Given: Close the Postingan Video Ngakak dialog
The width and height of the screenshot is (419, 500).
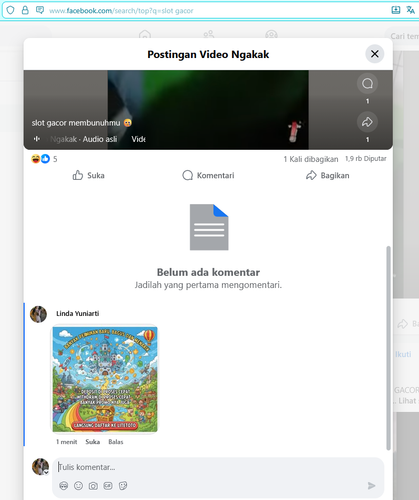Looking at the screenshot, I should 375,54.
